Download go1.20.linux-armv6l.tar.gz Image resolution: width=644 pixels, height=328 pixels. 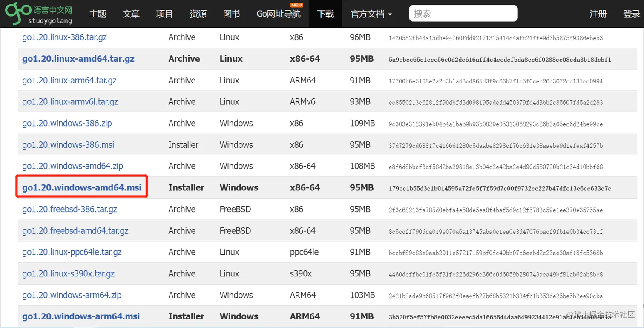click(x=70, y=102)
